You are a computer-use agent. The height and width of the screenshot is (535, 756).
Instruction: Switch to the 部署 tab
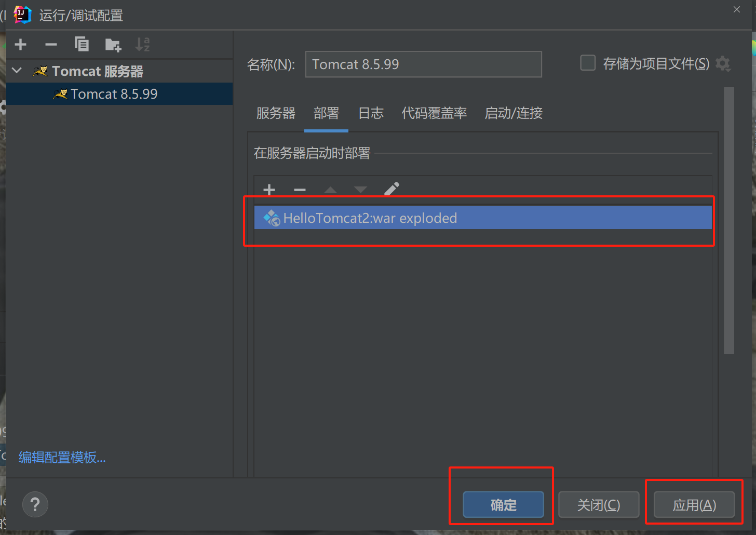pos(326,113)
